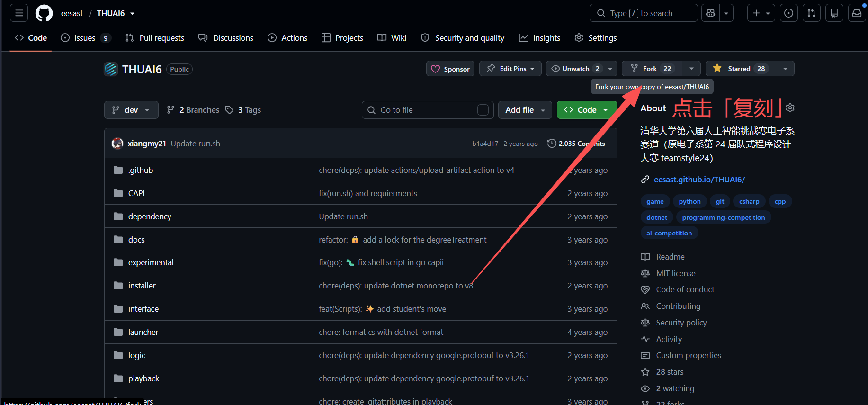Select the game topic tag

click(655, 201)
